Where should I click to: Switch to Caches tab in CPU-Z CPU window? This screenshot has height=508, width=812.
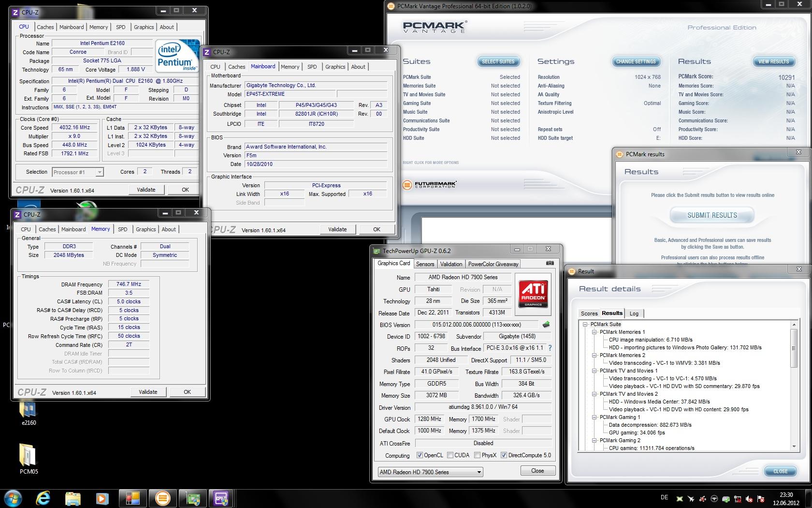[45, 27]
